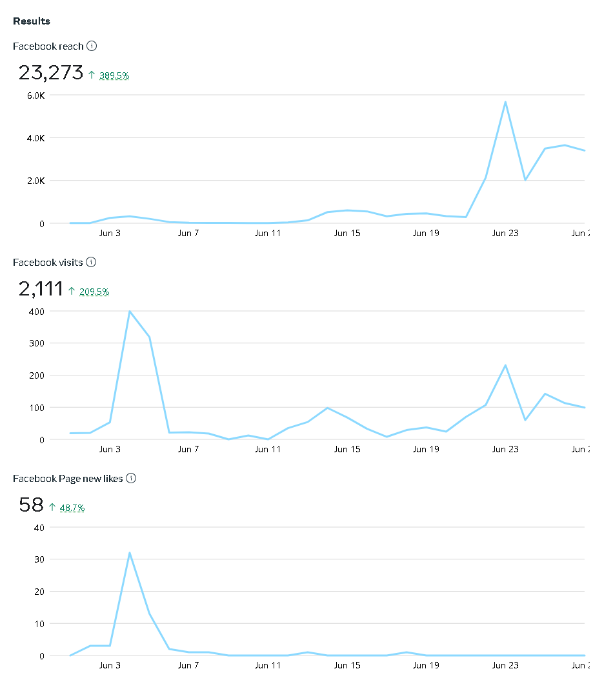
Task: Click the green up arrow beside 48.7%
Action: [x=52, y=508]
